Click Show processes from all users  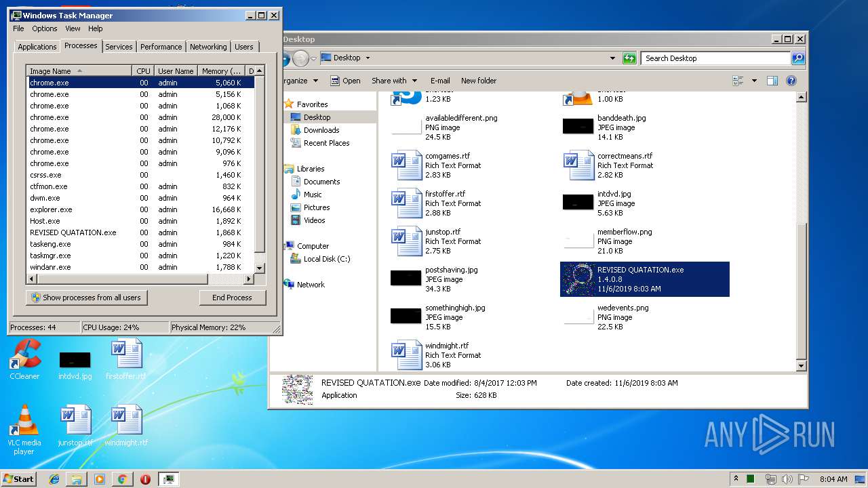[86, 298]
